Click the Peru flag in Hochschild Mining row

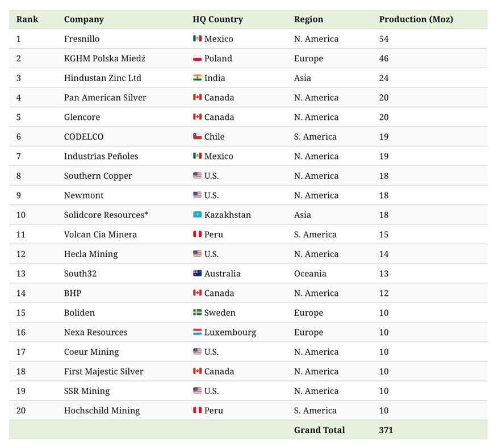197,411
